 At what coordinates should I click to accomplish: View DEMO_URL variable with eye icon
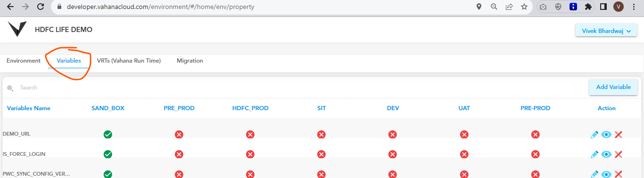[x=606, y=135]
